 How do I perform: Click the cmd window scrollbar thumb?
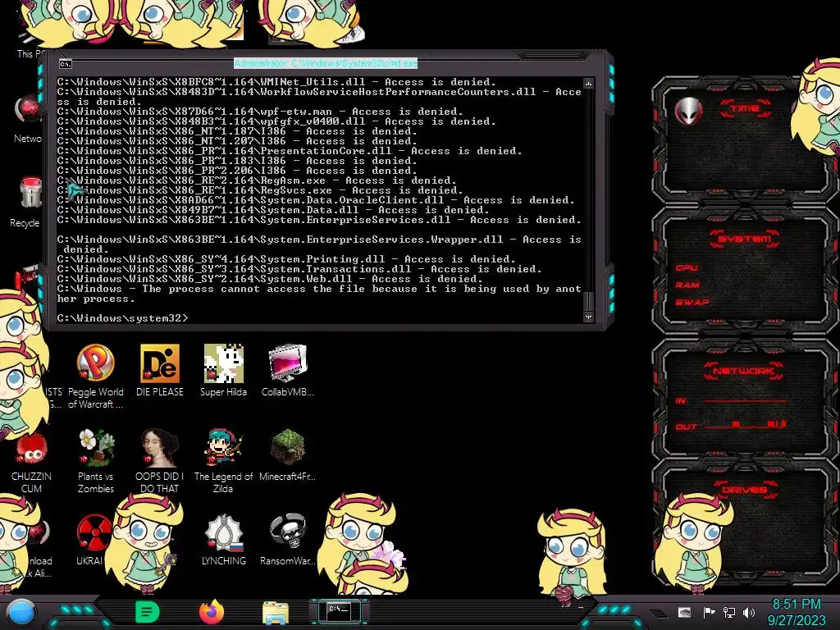(x=588, y=301)
